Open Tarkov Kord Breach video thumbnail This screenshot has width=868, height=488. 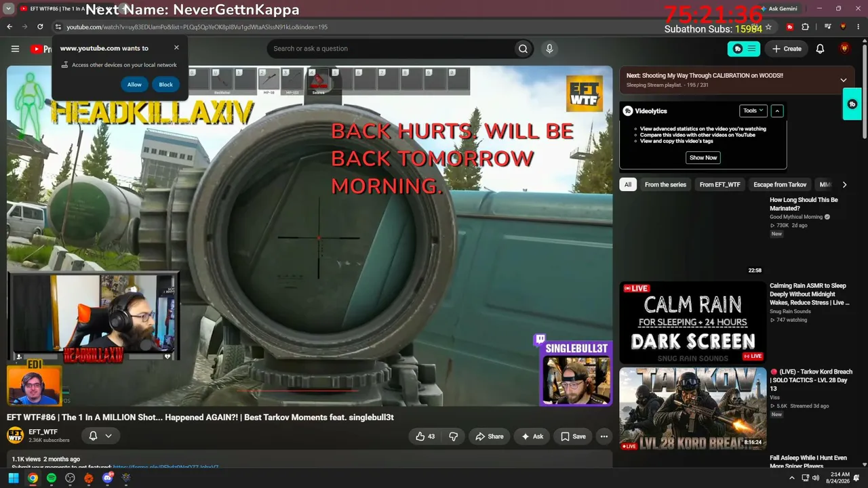pos(692,409)
